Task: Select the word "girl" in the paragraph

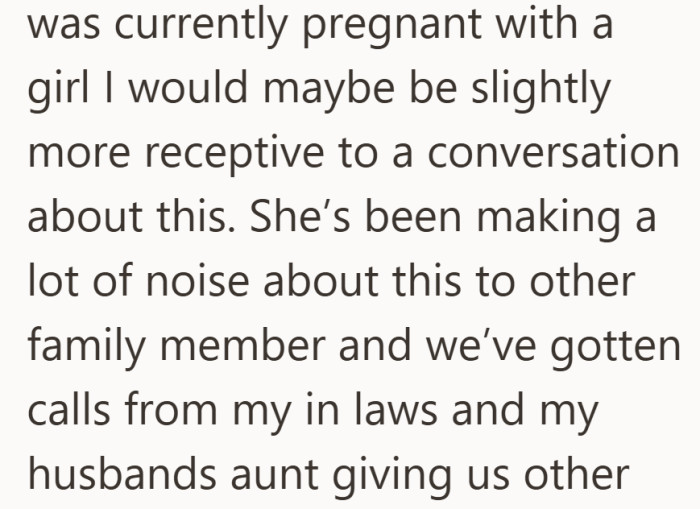Action: point(57,92)
